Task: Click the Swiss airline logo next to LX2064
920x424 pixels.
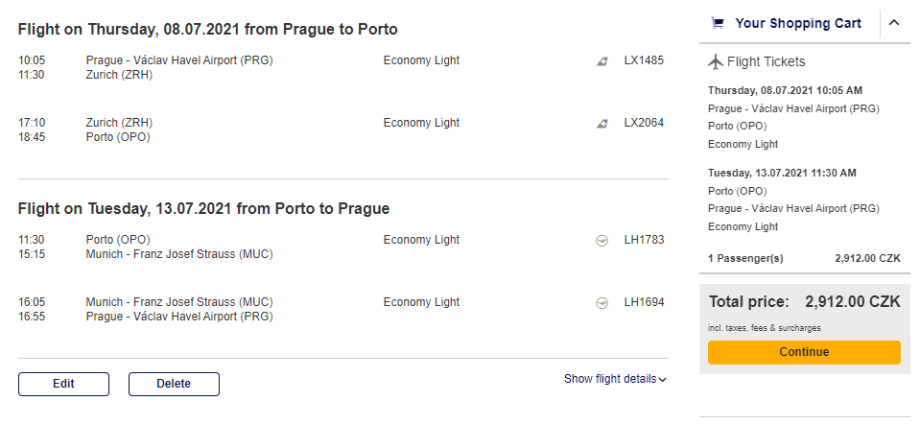Action: pos(602,124)
